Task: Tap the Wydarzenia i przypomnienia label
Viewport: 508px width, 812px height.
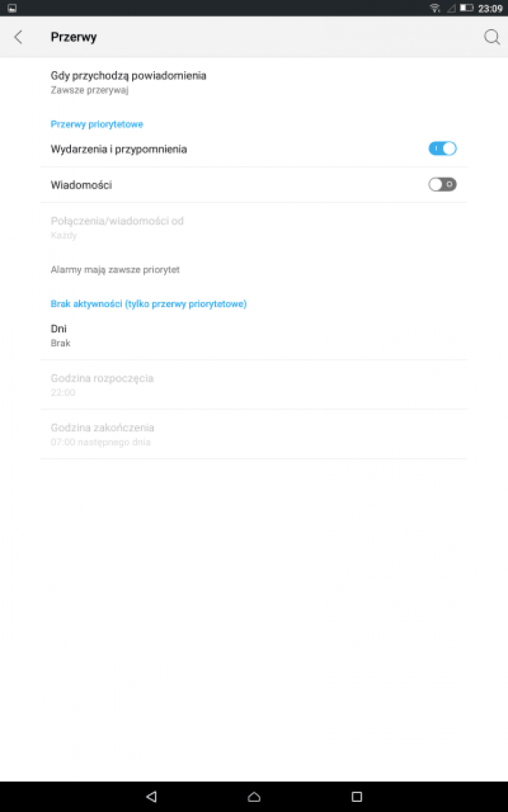Action: pyautogui.click(x=119, y=149)
